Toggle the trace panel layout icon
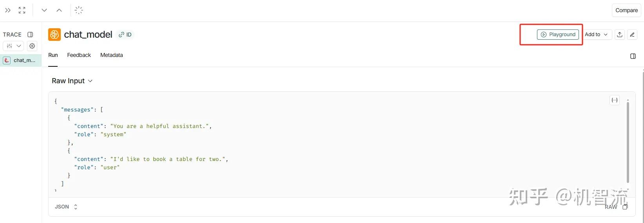644x223 pixels. [x=30, y=35]
